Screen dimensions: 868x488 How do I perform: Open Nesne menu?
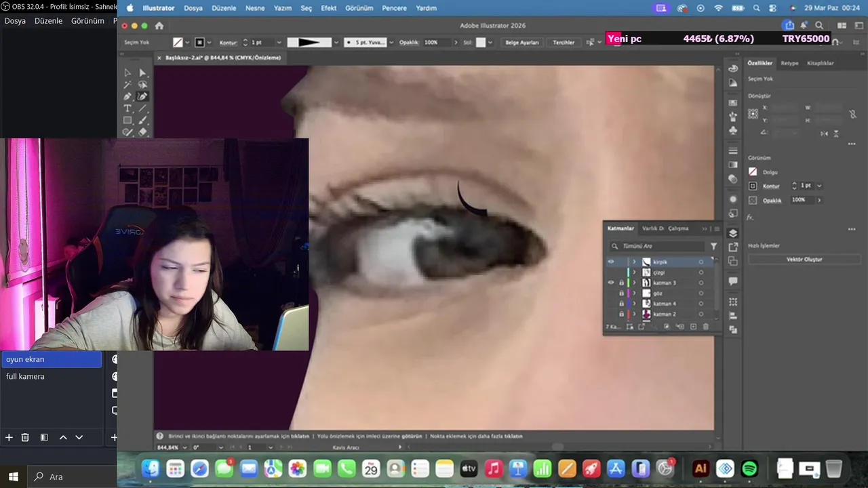point(255,8)
